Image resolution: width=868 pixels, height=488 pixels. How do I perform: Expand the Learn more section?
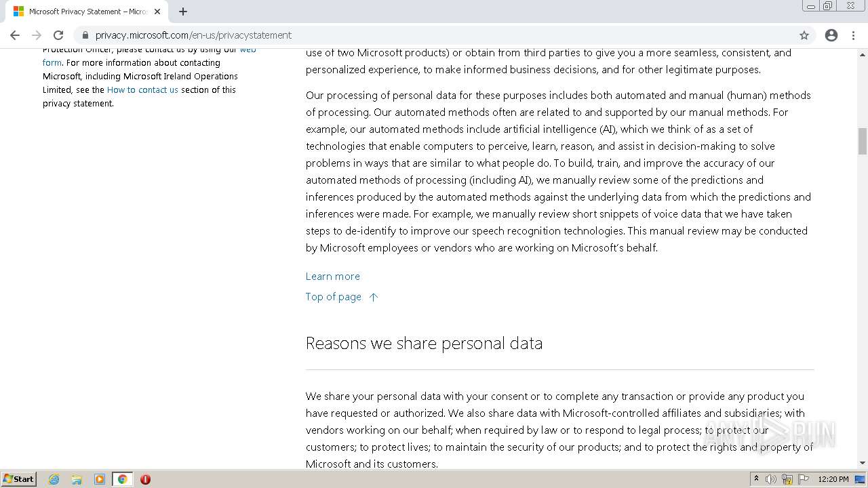coord(332,276)
